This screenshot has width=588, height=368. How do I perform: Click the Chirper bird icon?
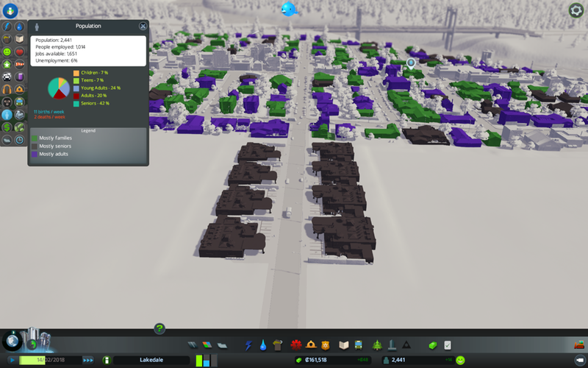pyautogui.click(x=288, y=9)
